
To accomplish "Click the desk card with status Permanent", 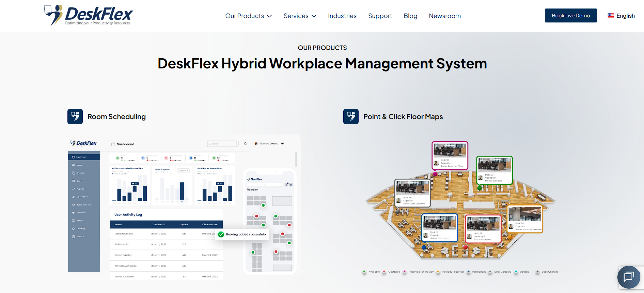I will 440,228.
